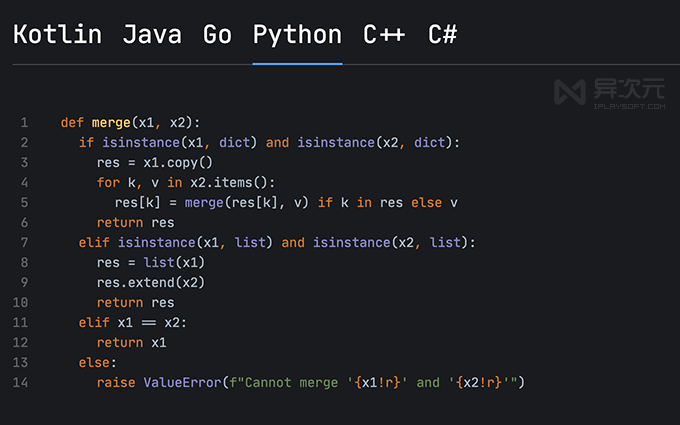
Task: Click 'if isinstance(x1, dict)' on line 2
Action: [168, 143]
